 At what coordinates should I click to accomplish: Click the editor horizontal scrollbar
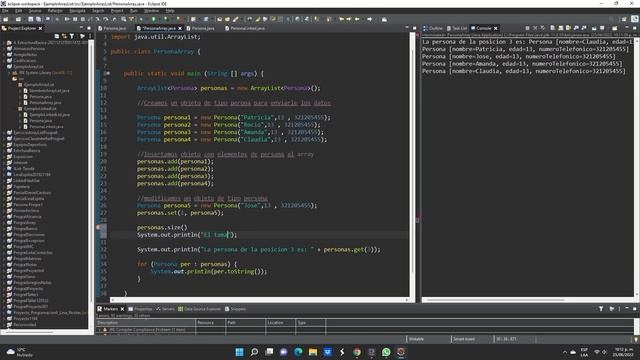260,300
